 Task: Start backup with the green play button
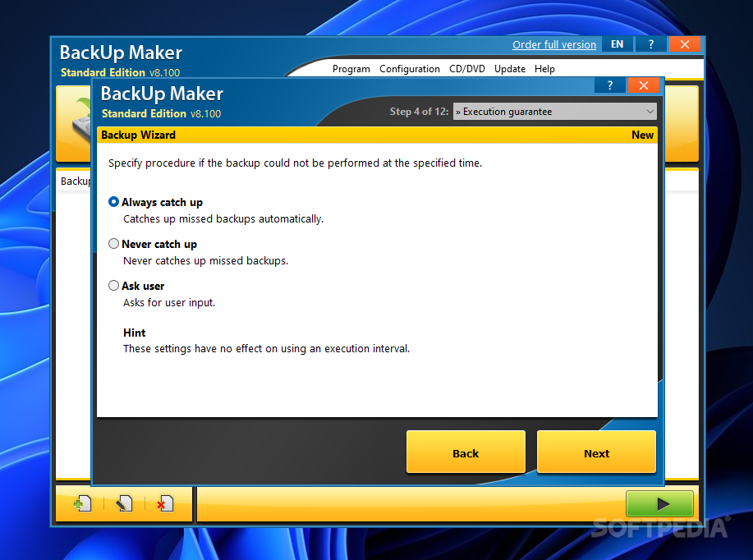point(659,504)
